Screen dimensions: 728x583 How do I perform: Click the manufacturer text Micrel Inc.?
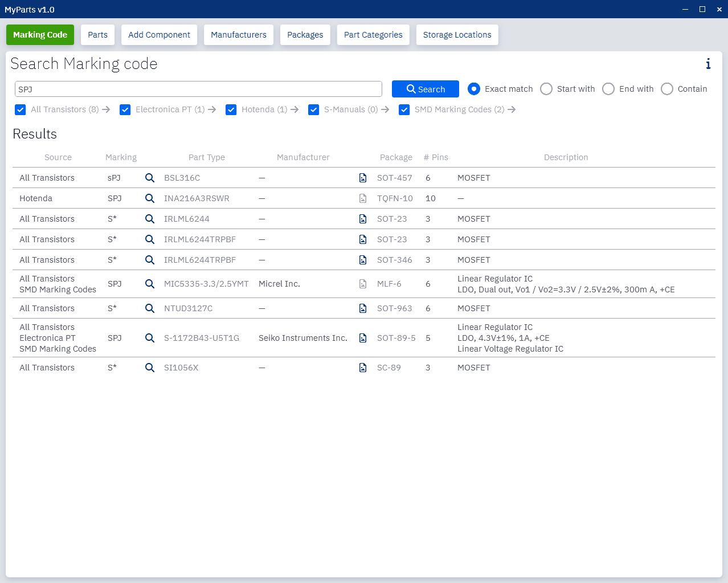point(279,284)
